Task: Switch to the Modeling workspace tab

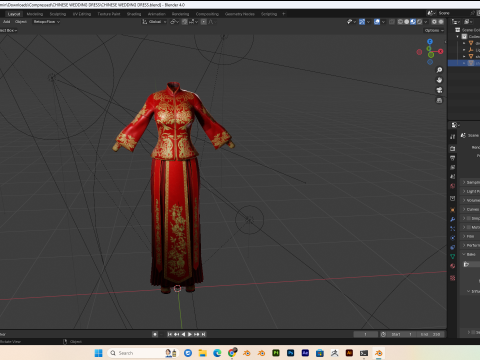Action: [x=35, y=14]
